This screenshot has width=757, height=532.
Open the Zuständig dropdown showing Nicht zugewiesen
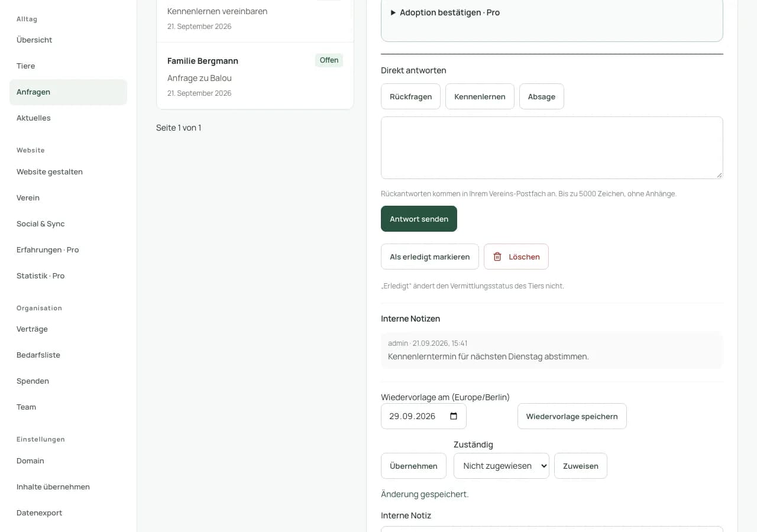[502, 466]
